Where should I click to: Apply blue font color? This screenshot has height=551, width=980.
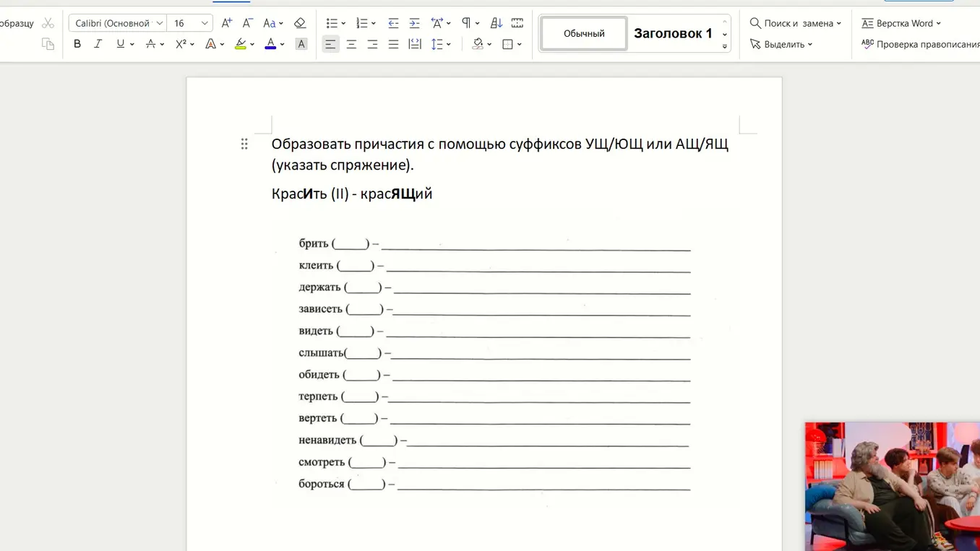pos(270,44)
